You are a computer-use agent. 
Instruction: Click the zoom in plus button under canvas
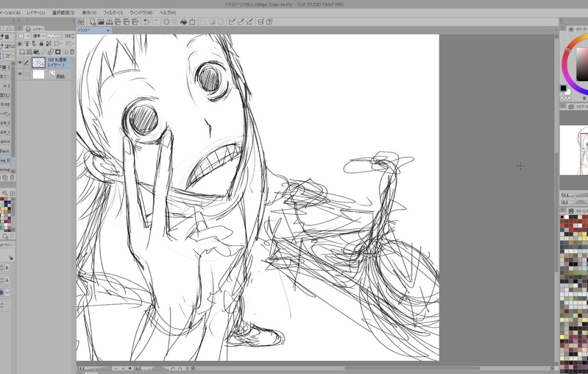[123, 368]
